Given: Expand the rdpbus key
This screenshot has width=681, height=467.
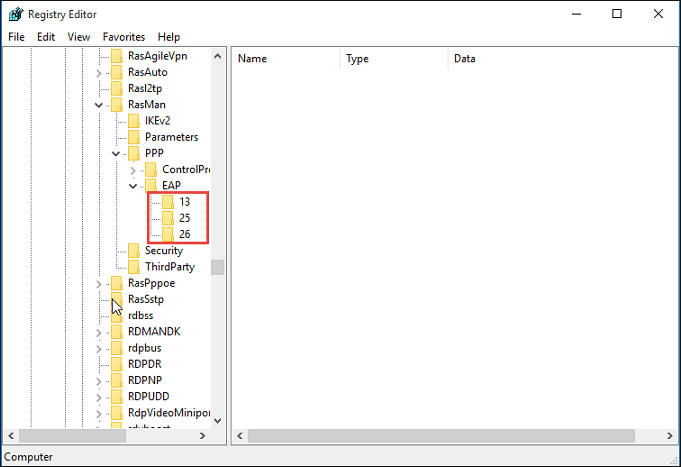Looking at the screenshot, I should tap(99, 349).
